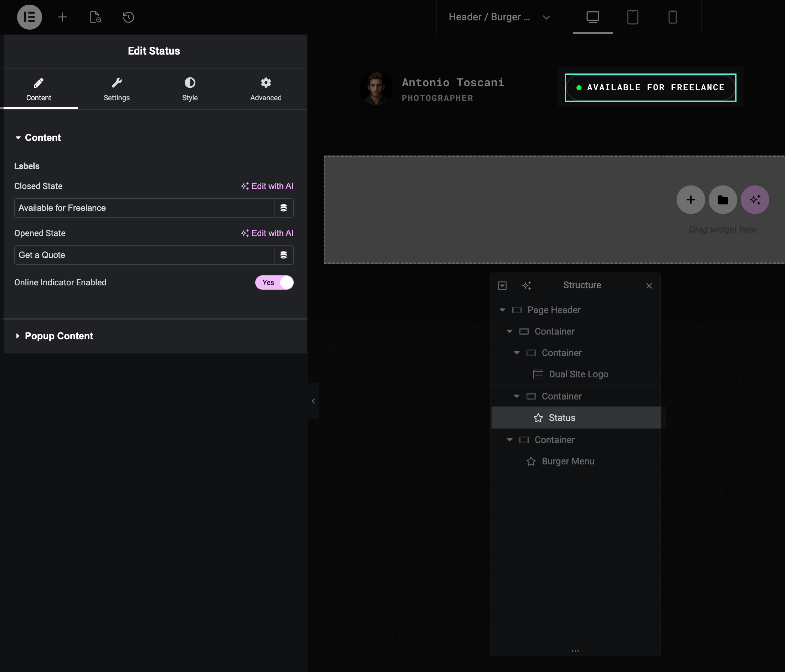Switch to mobile responsive view
This screenshot has height=672, width=785.
click(x=672, y=17)
